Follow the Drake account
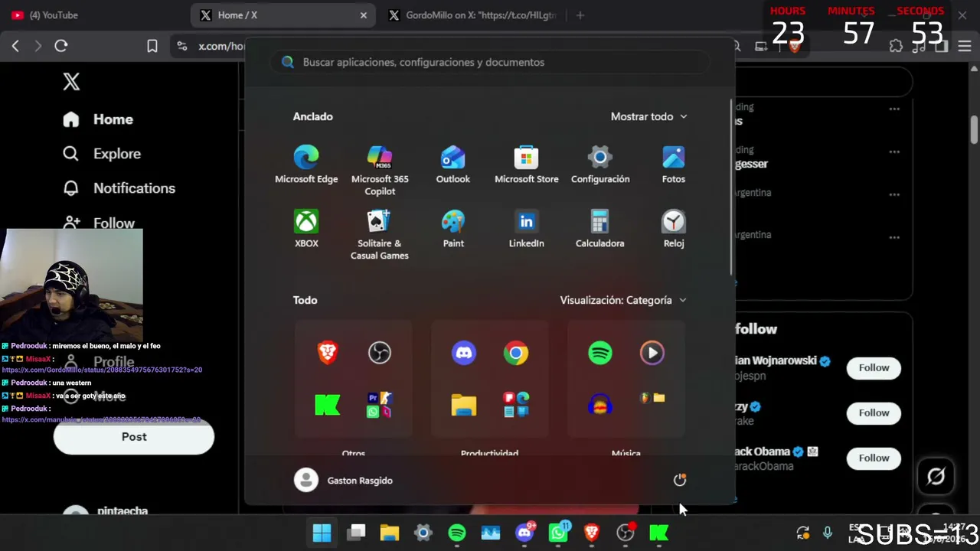The width and height of the screenshot is (980, 551). point(874,412)
